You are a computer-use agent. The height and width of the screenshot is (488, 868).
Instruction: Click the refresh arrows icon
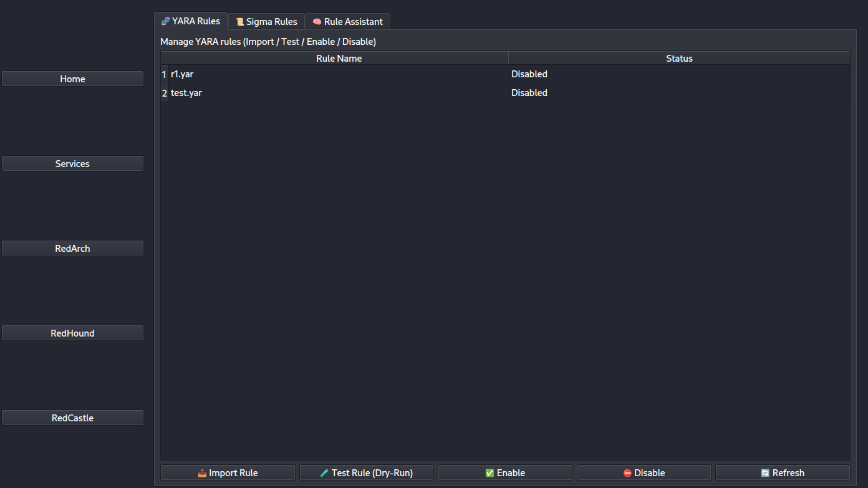(765, 473)
